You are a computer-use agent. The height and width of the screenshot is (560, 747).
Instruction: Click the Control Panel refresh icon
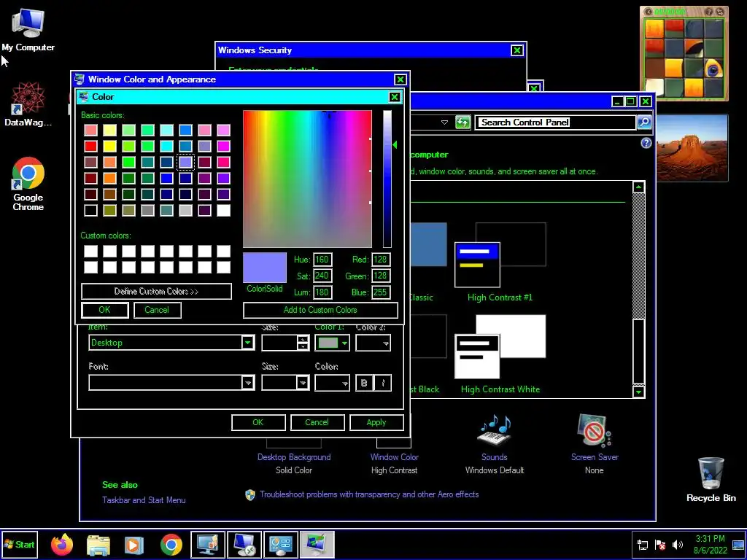[x=462, y=122]
